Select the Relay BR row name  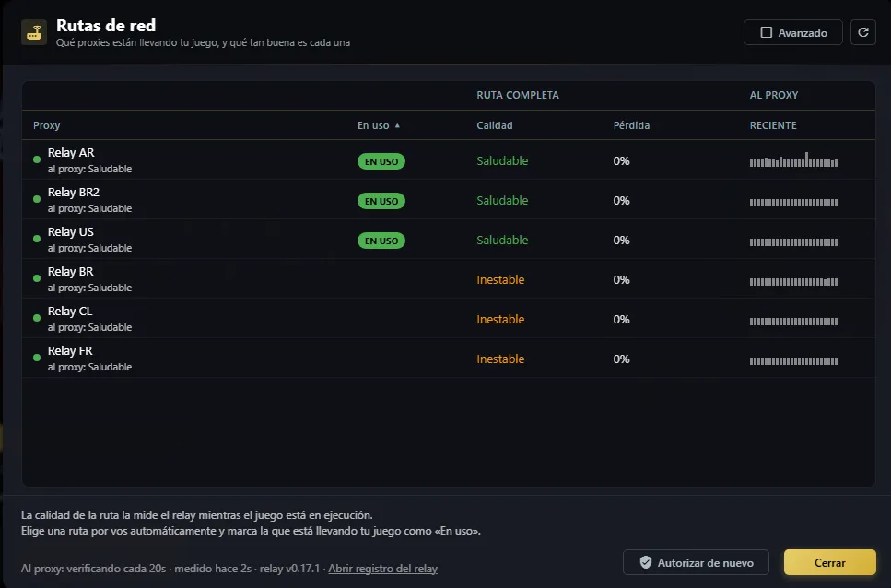[70, 272]
